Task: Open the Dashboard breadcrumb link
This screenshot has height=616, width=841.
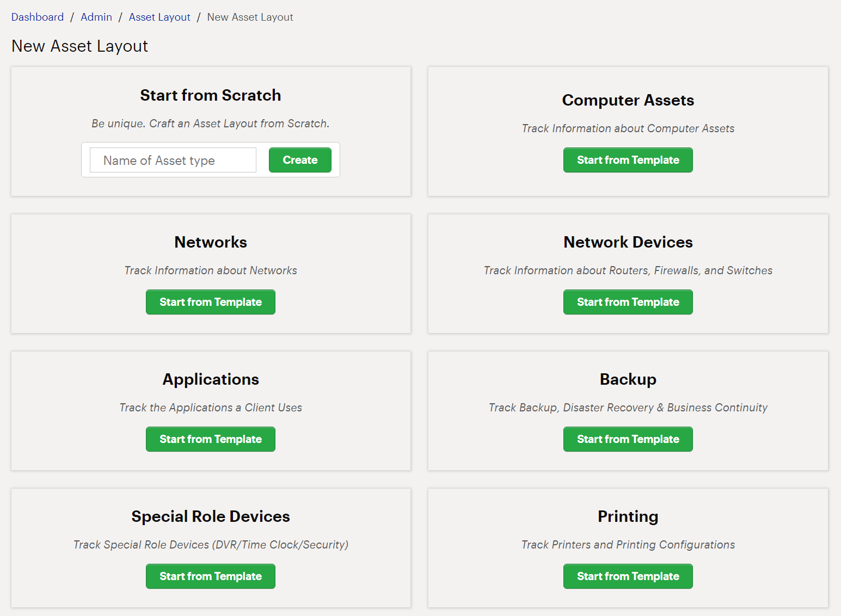Action: [x=38, y=17]
